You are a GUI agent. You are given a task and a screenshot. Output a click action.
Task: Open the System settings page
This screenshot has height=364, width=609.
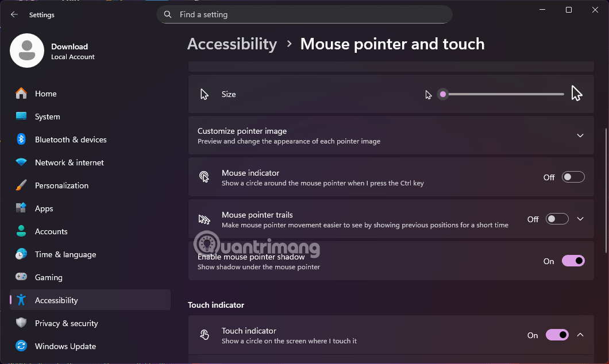click(47, 117)
